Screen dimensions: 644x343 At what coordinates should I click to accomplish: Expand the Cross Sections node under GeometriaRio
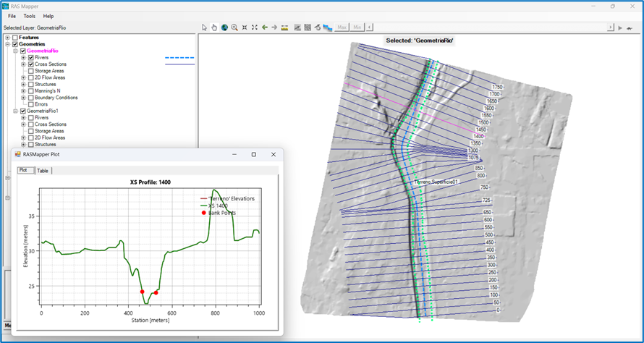24,64
